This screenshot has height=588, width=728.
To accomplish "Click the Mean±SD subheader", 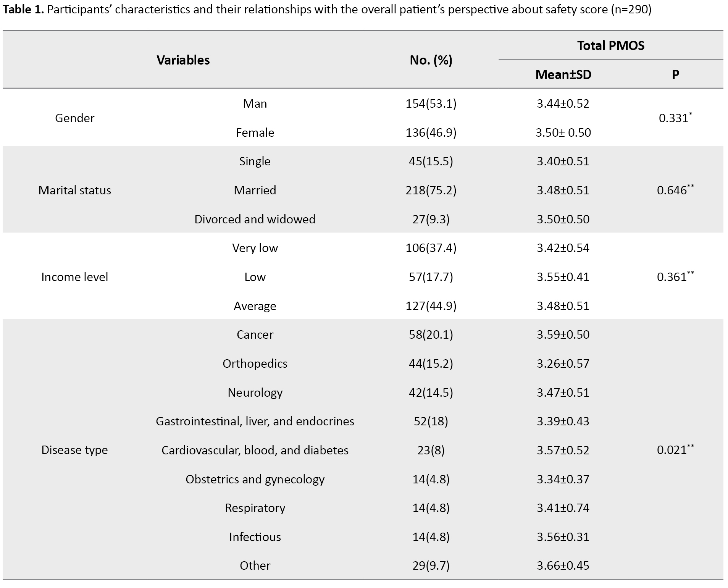I will click(x=563, y=74).
